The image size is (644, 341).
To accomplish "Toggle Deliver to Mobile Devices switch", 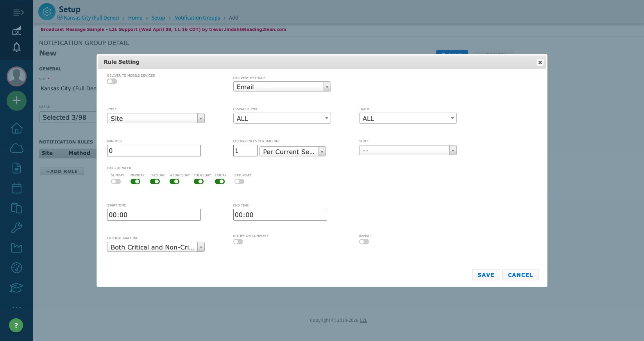I will point(112,81).
